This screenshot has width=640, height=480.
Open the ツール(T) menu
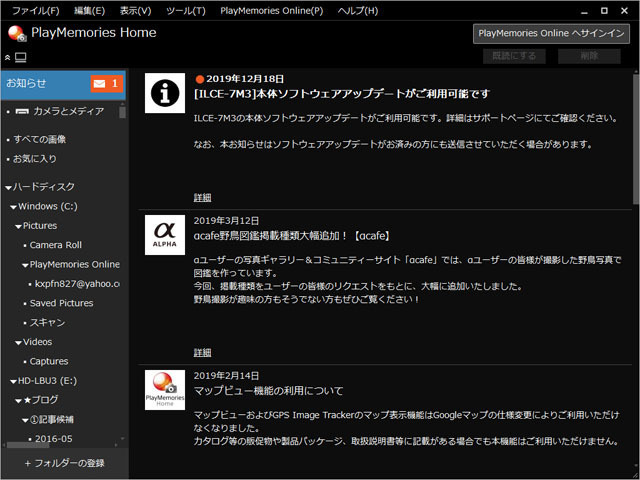coord(186,11)
